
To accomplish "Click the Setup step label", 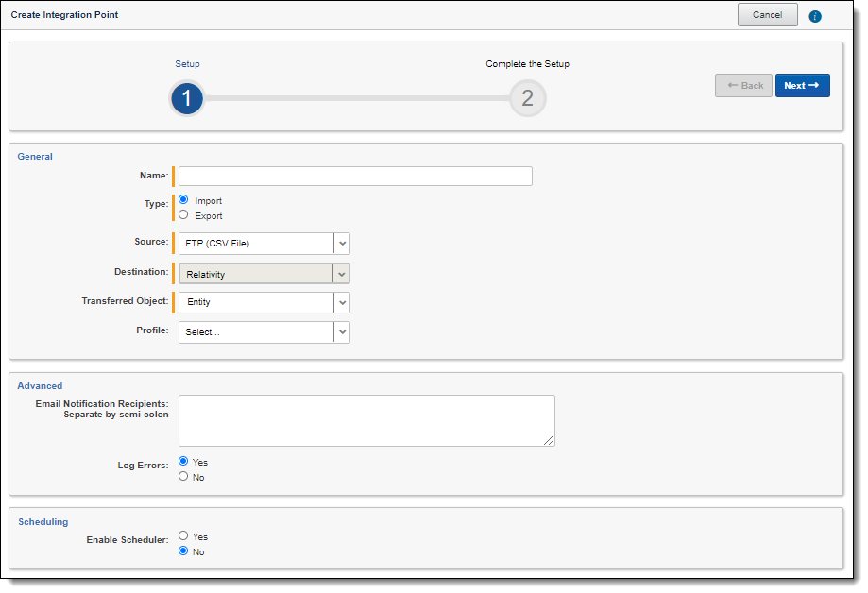I will click(187, 64).
